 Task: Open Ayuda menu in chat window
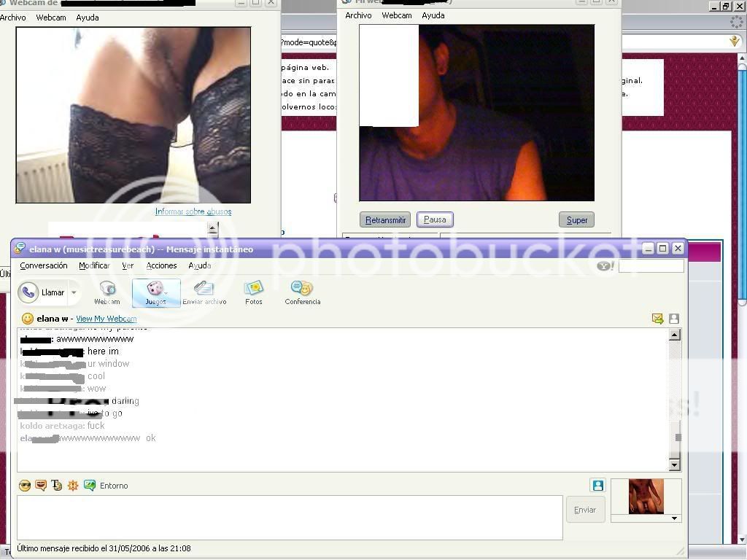coord(200,265)
